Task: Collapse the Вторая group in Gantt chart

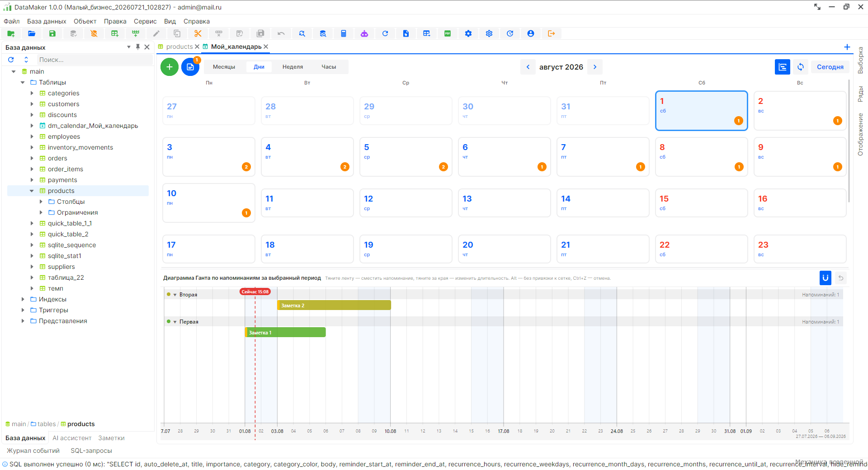Action: 175,295
